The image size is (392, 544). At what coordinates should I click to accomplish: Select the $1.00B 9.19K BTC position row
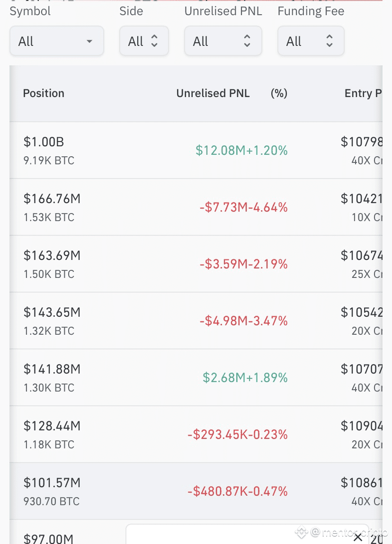pyautogui.click(x=196, y=150)
